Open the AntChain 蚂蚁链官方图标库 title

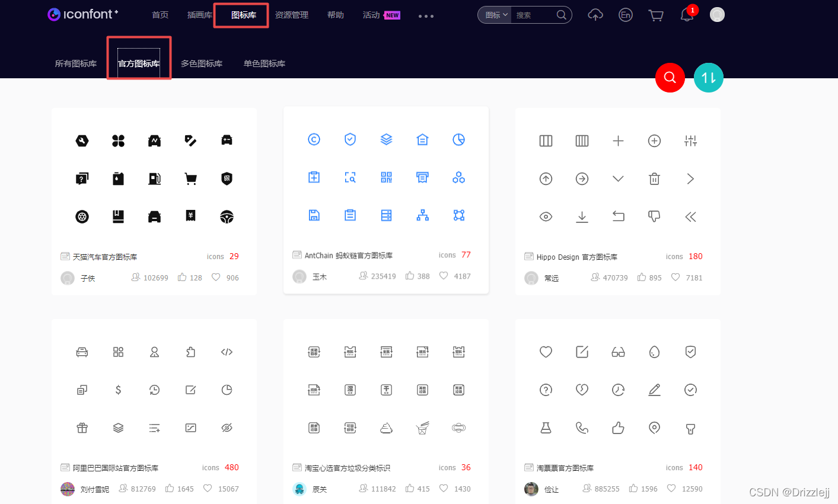coord(349,256)
